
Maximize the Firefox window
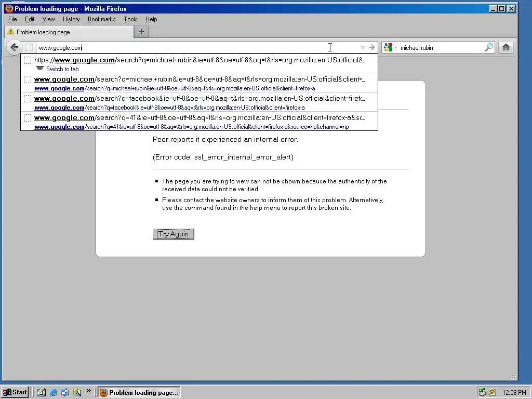coord(502,9)
